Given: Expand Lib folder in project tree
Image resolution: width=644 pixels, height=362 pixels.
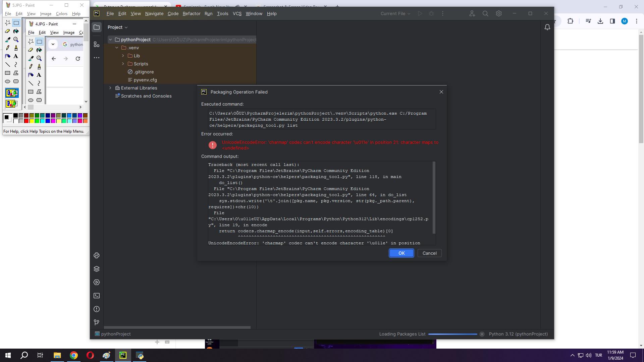Looking at the screenshot, I should [123, 56].
